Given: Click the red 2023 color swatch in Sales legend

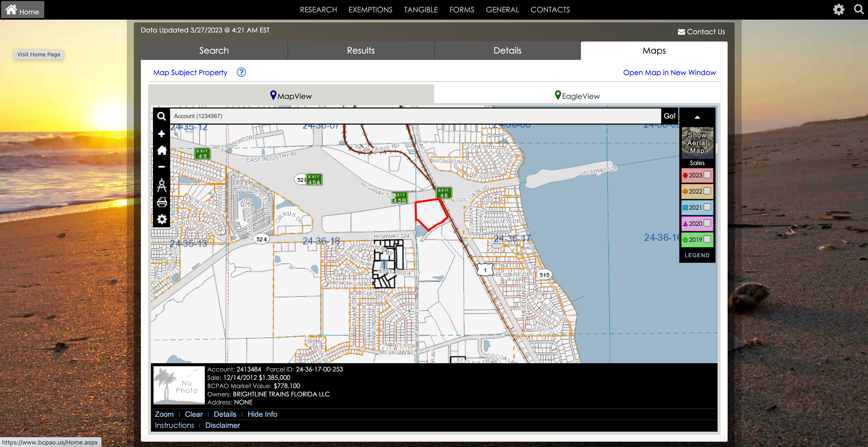Looking at the screenshot, I should 685,175.
